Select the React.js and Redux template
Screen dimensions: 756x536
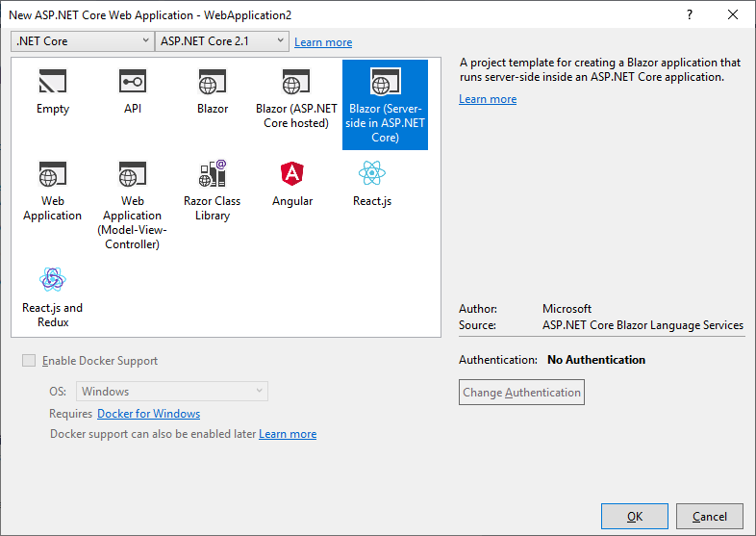coord(53,296)
